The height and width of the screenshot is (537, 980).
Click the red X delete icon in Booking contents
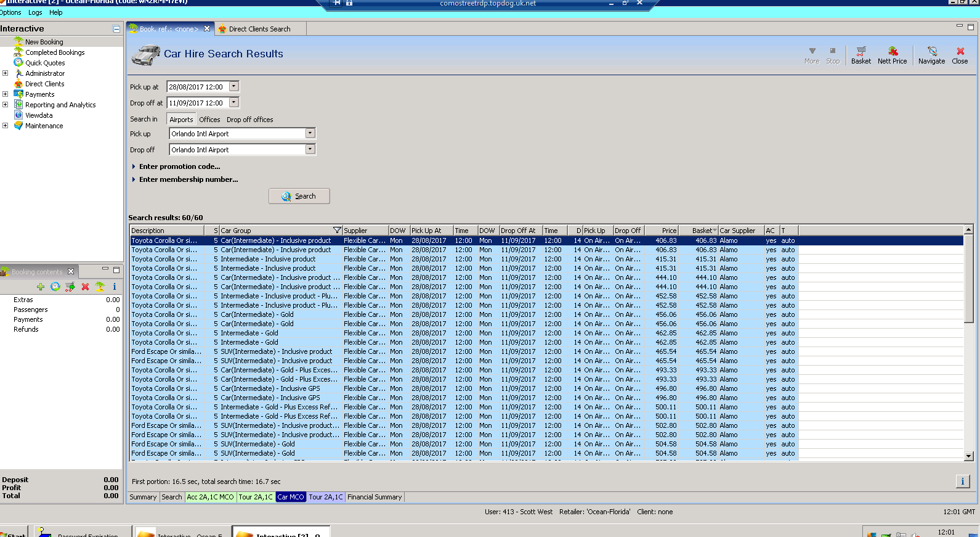point(85,287)
